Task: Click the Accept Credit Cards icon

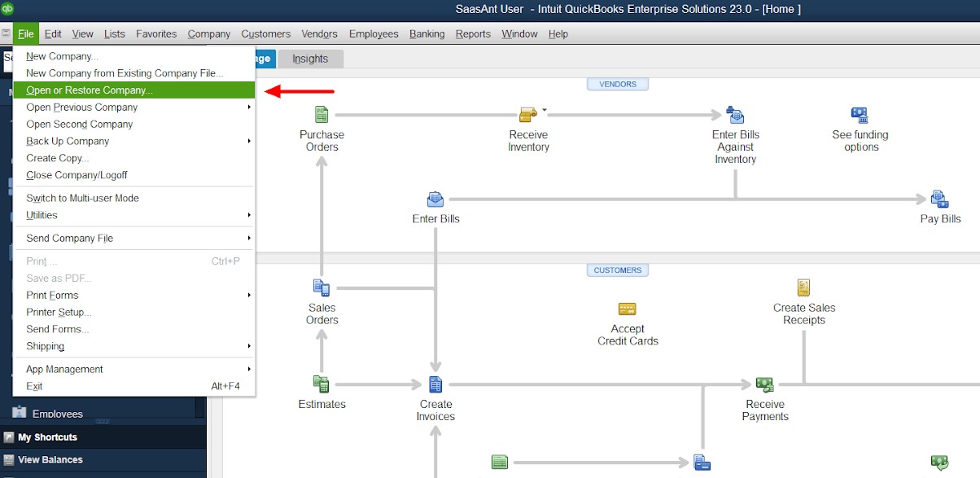Action: (628, 309)
